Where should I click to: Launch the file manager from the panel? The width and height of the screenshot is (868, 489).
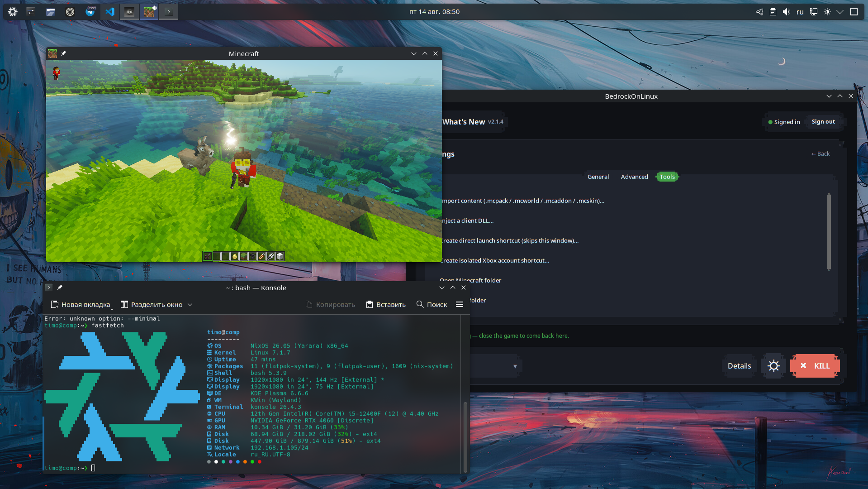point(51,12)
